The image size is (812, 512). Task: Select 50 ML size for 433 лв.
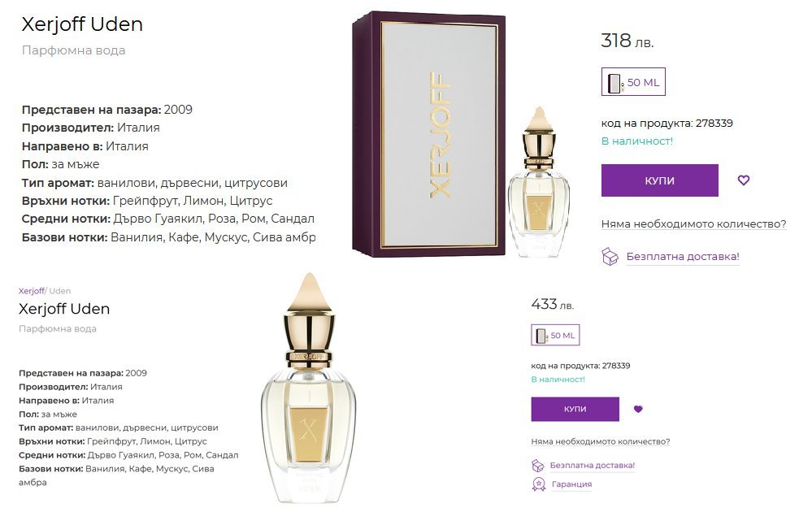[555, 335]
